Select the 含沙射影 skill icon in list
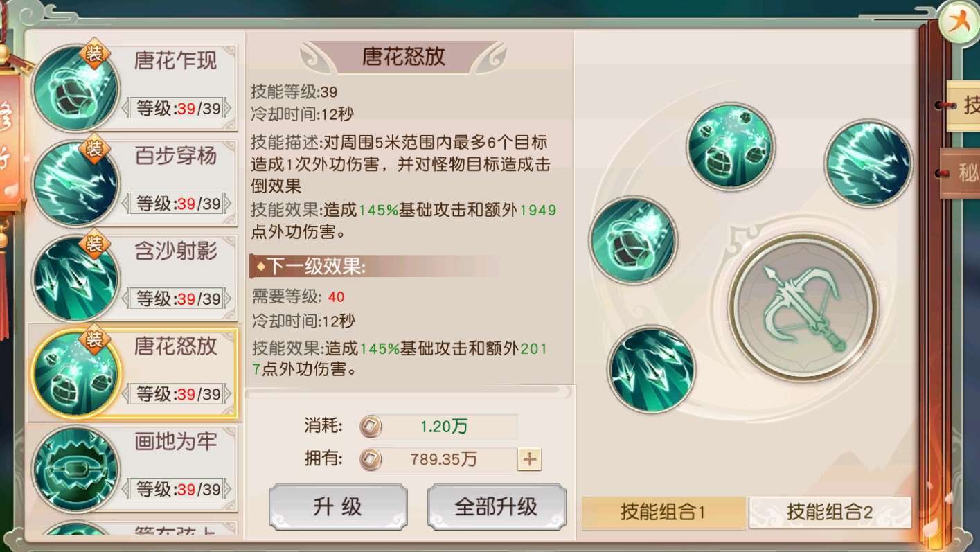The width and height of the screenshot is (980, 552). 75,278
